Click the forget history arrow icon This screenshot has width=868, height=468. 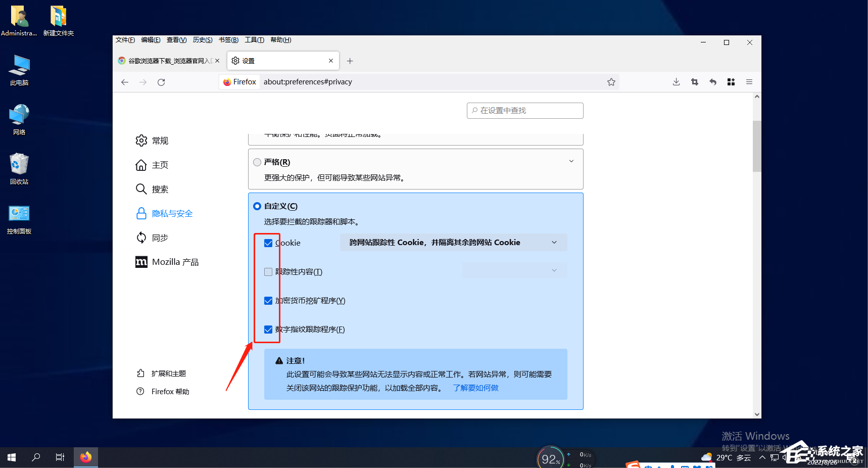[x=712, y=81]
